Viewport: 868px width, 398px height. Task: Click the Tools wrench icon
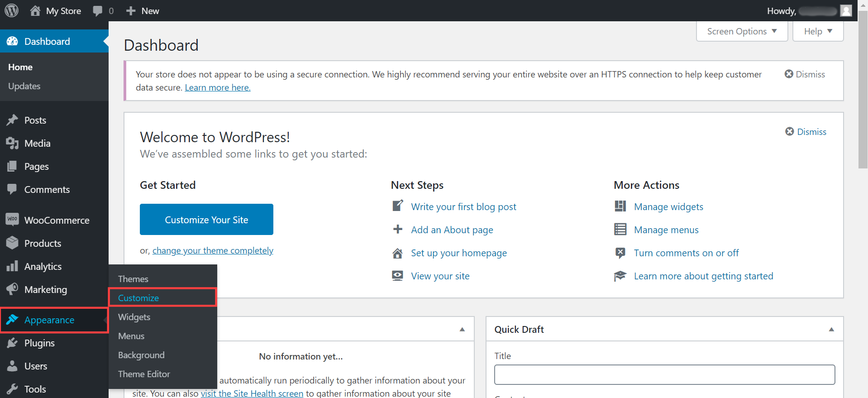click(x=12, y=389)
